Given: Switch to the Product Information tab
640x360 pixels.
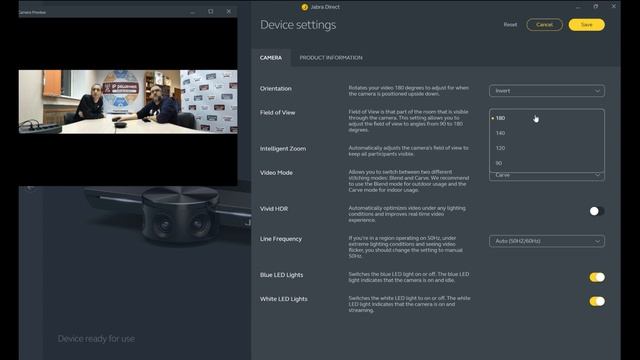Looking at the screenshot, I should 331,58.
